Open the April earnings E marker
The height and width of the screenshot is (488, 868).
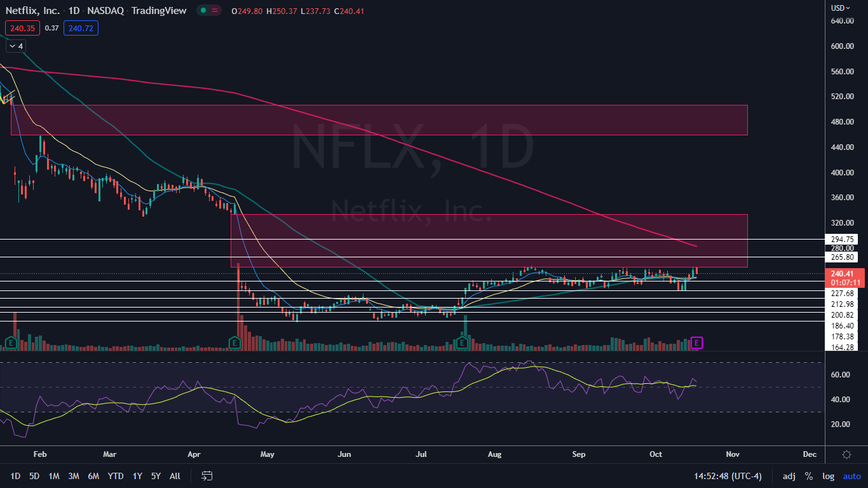234,343
